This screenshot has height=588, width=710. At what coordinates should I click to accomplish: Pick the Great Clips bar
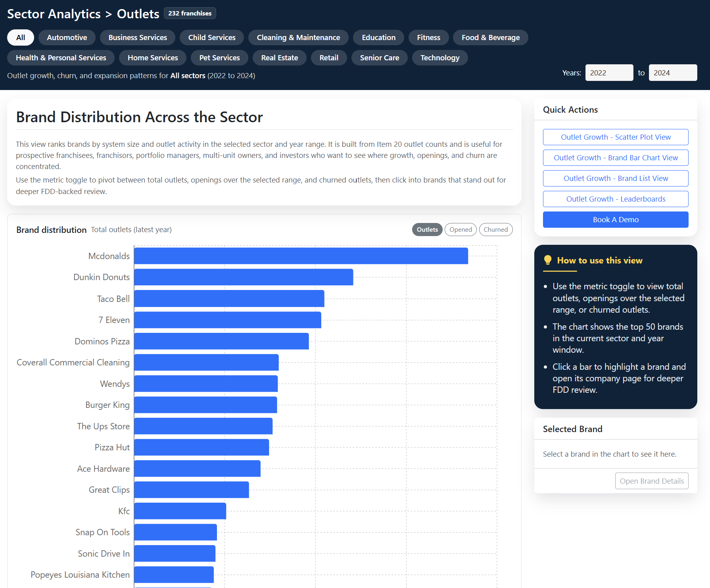192,490
